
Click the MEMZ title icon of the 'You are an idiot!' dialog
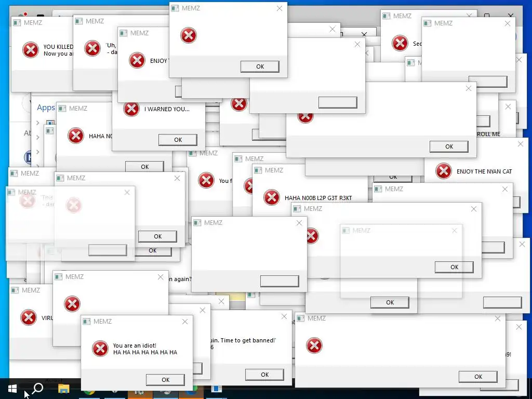point(87,321)
